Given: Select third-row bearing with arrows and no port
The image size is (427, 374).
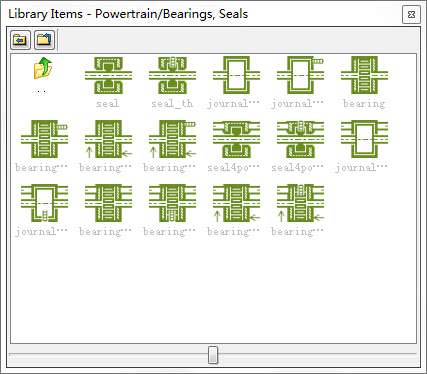Looking at the screenshot, I should click(236, 203).
